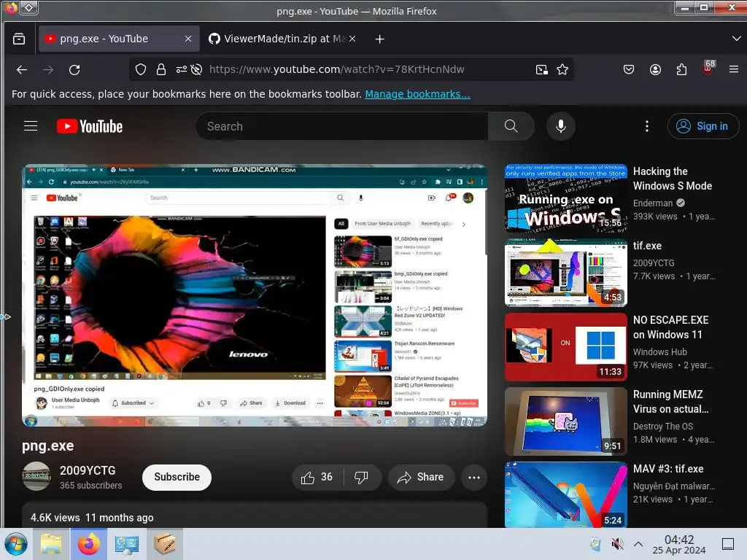The height and width of the screenshot is (560, 747).
Task: Share the png.exe video
Action: pyautogui.click(x=421, y=477)
